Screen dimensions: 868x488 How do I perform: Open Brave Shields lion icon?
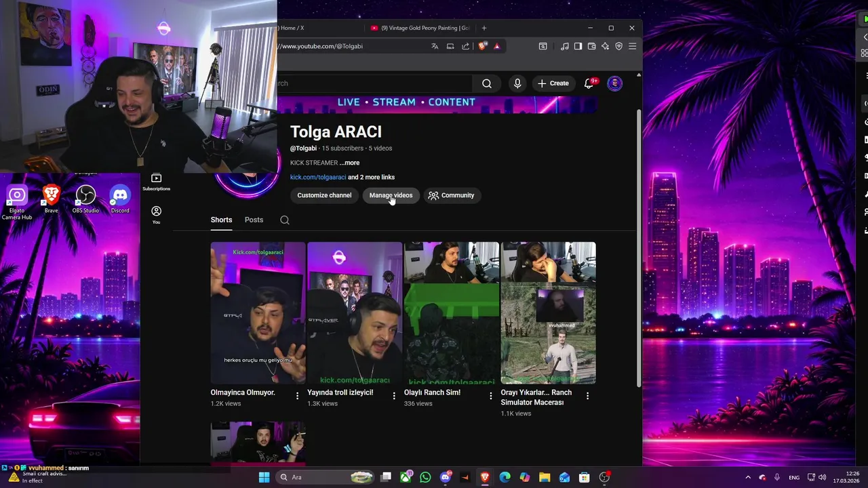tap(482, 46)
